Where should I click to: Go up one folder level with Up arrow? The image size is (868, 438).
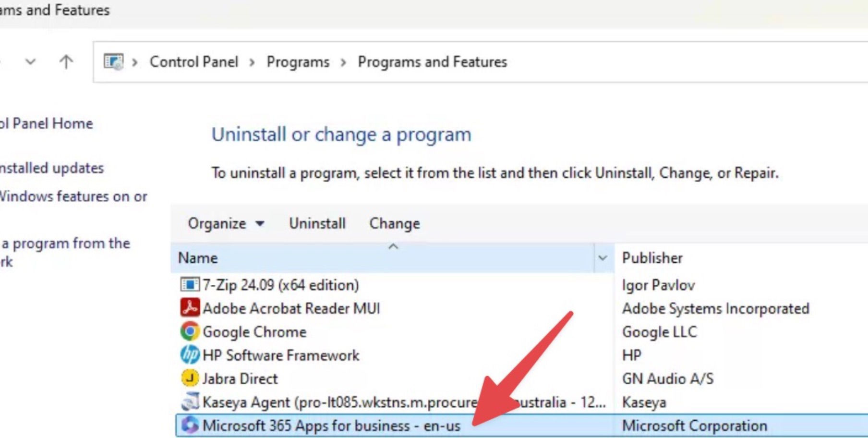(66, 62)
